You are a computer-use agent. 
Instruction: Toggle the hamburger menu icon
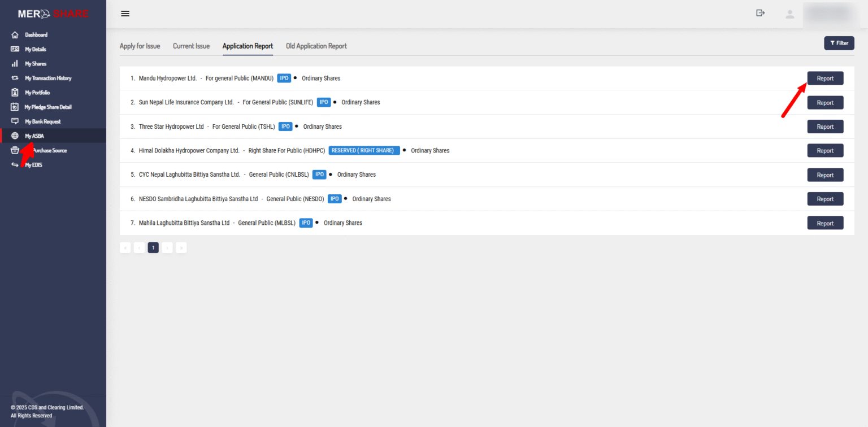[x=125, y=14]
